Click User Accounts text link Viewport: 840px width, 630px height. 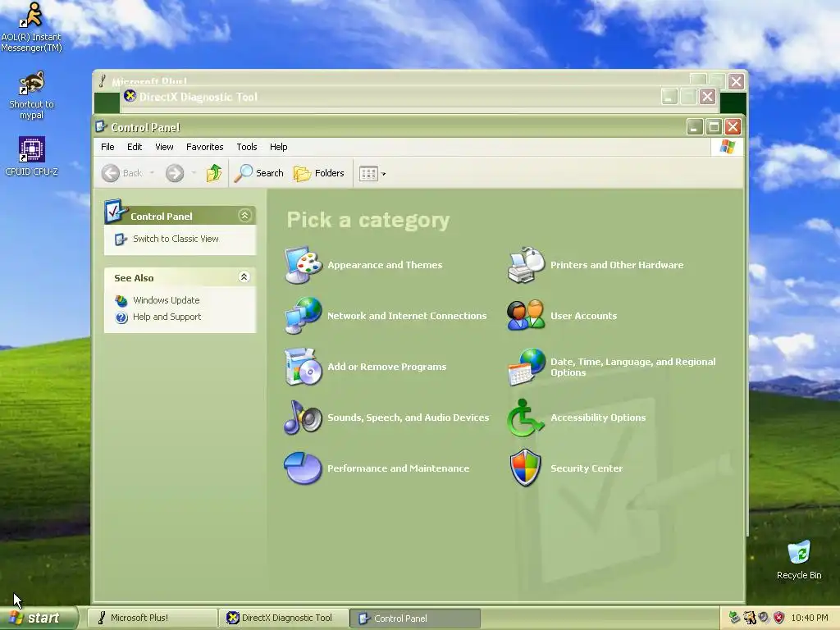pos(584,316)
